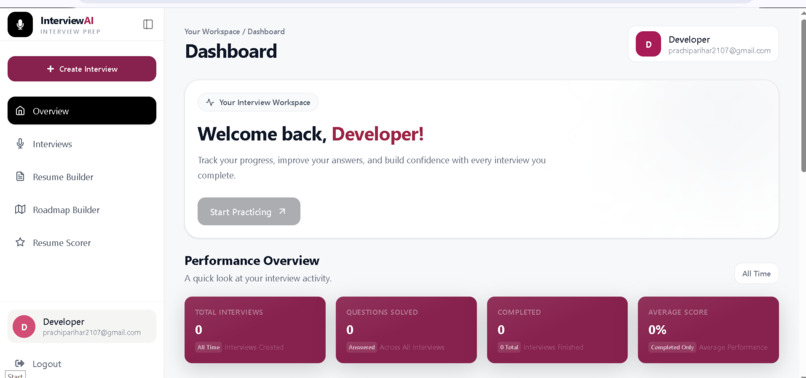Click the 0 Total tag in Completed card
This screenshot has width=806, height=378.
509,347
